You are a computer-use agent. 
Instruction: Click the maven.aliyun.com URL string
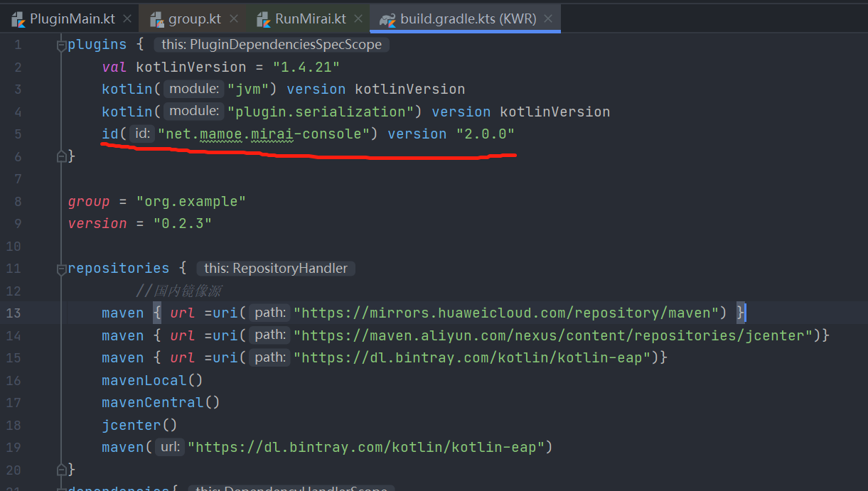554,335
